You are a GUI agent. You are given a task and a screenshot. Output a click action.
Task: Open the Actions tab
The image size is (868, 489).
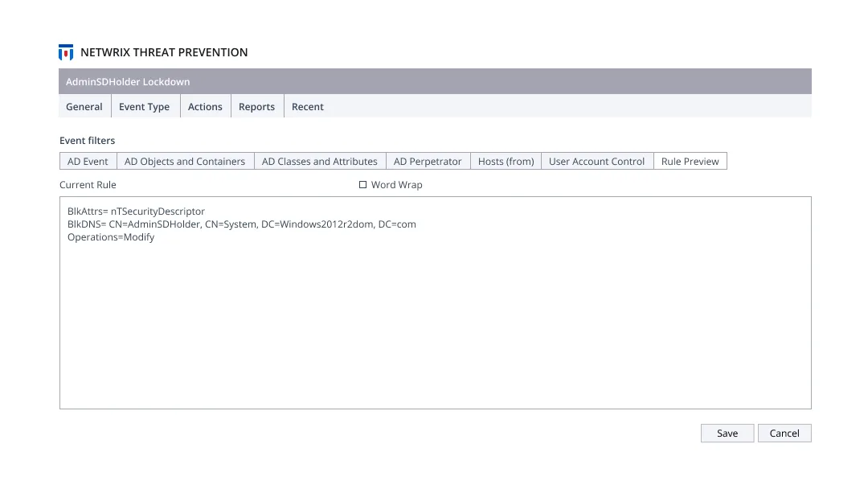[x=205, y=106]
